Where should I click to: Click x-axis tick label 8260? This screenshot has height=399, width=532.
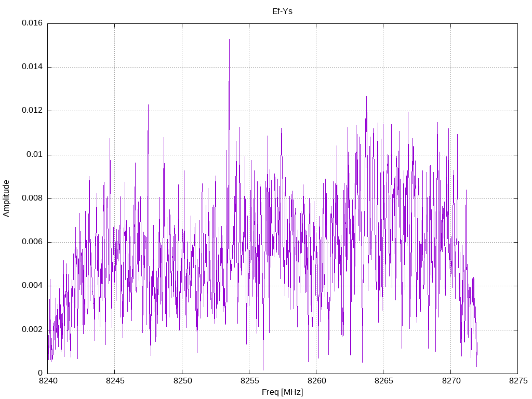[316, 381]
